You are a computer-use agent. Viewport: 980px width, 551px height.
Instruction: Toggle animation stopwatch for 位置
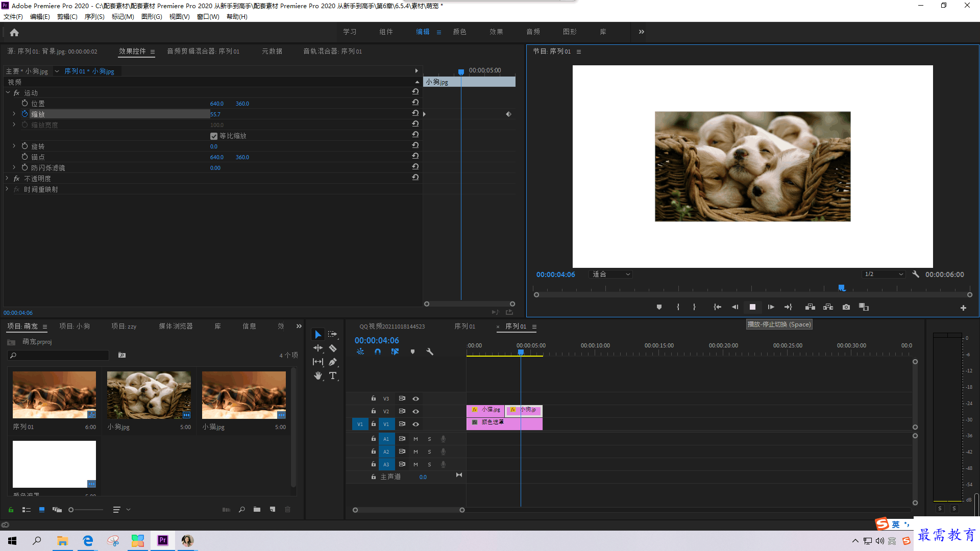click(x=24, y=103)
